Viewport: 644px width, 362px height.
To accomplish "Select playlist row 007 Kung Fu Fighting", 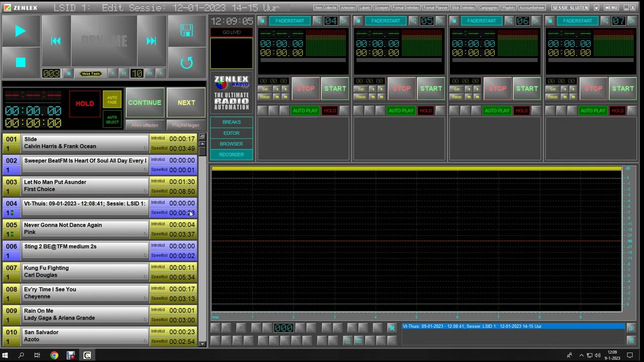I will [x=100, y=271].
